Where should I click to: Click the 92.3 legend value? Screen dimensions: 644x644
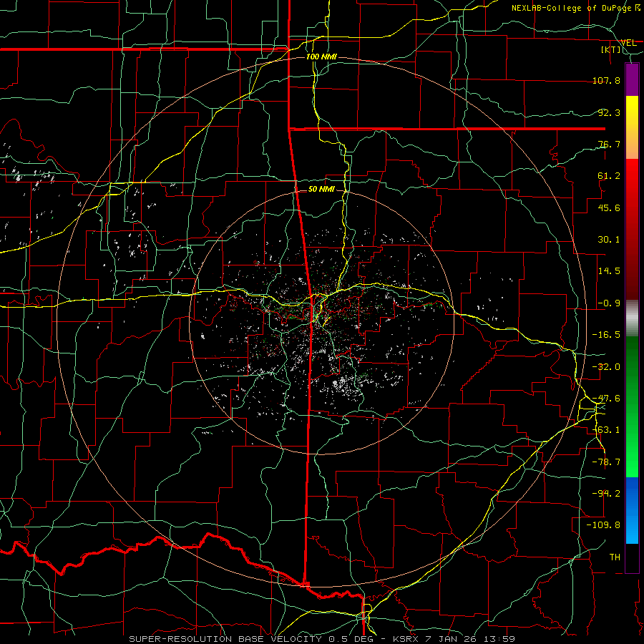pyautogui.click(x=609, y=112)
